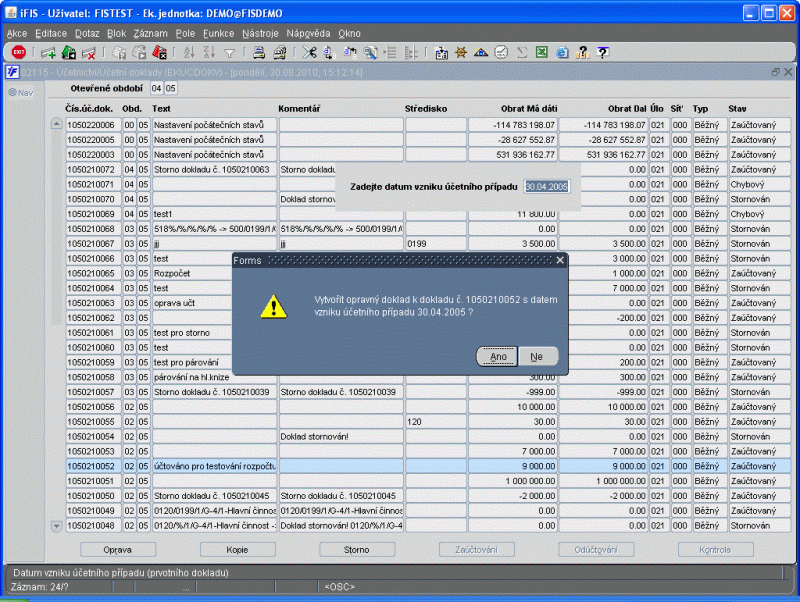Decline with the Ne button
The width and height of the screenshot is (800, 602).
point(537,357)
